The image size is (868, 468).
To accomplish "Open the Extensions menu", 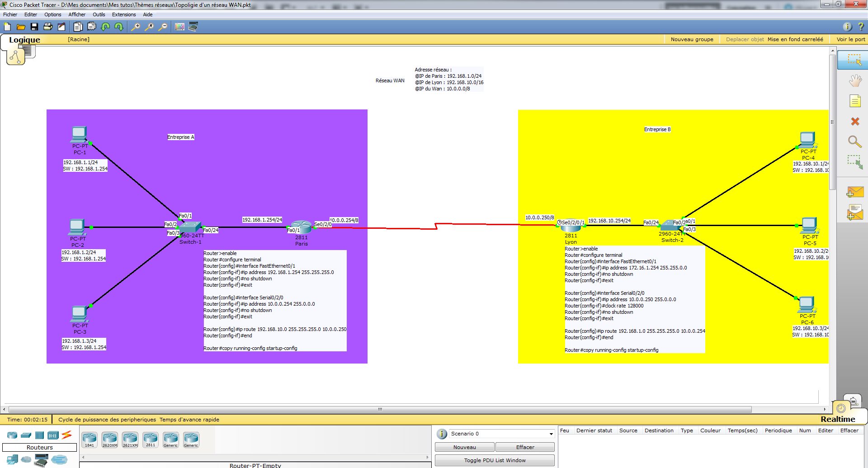I will click(x=124, y=14).
